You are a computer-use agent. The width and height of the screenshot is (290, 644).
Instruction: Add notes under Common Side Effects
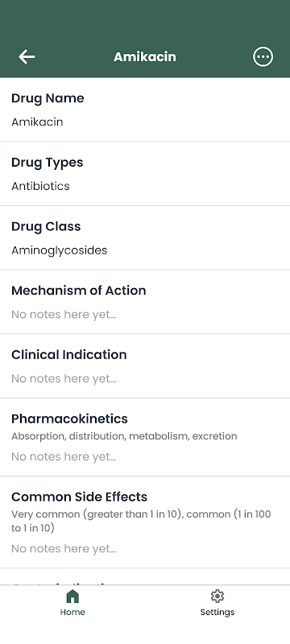coord(64,549)
